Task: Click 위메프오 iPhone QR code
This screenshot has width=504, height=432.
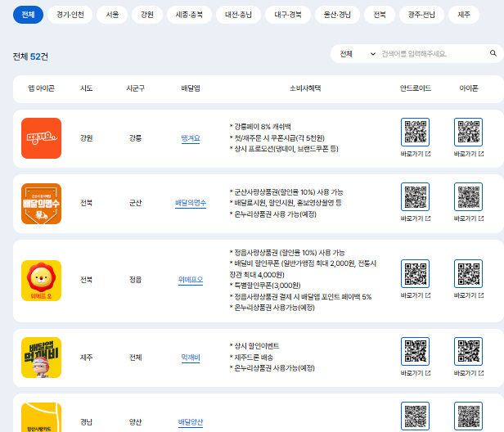Action: coord(468,273)
